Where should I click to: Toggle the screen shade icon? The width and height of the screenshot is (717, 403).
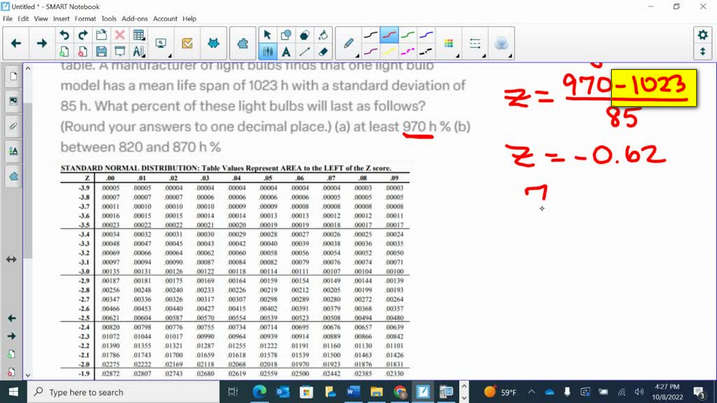click(120, 52)
